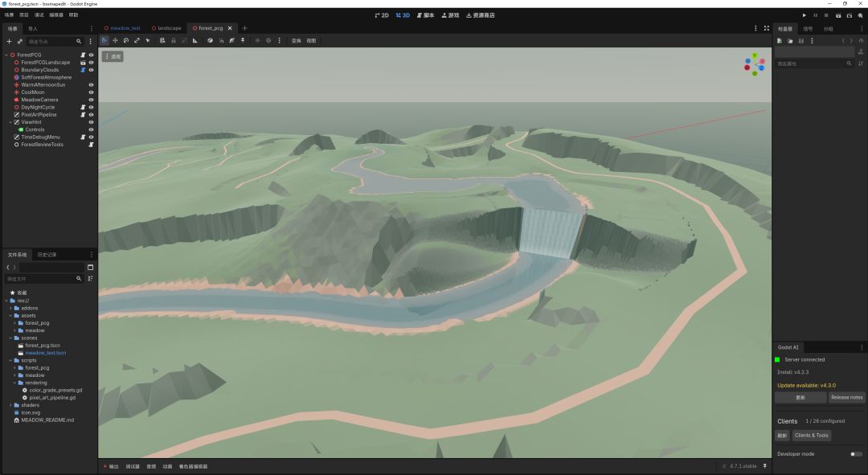Open the script on ForestReviewTools
Screen dimensions: 868x475
click(91, 145)
